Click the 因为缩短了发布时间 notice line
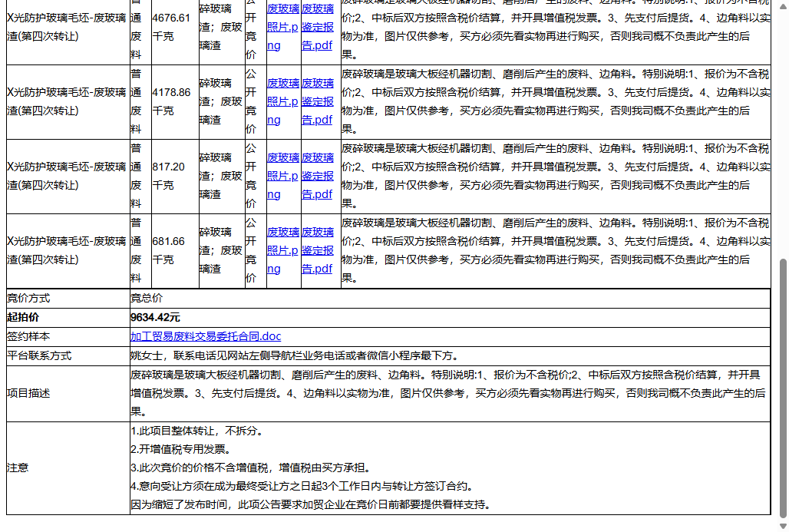Viewport: 789px width, 532px height. pos(311,505)
